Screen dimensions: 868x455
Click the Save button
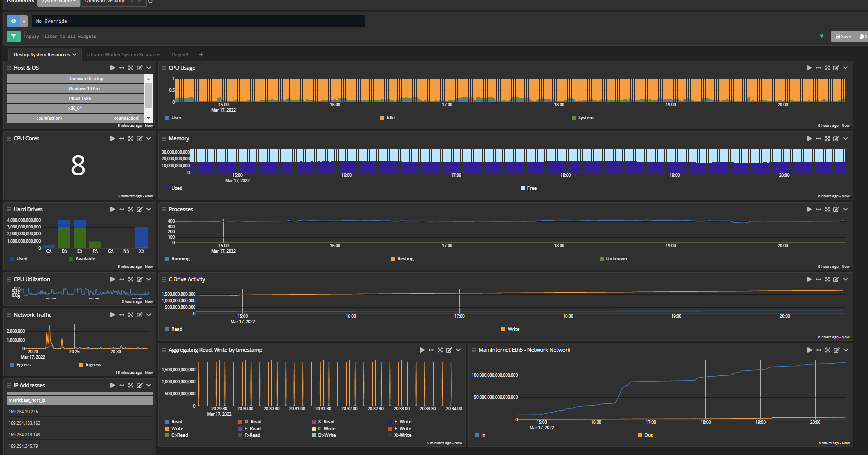point(843,36)
